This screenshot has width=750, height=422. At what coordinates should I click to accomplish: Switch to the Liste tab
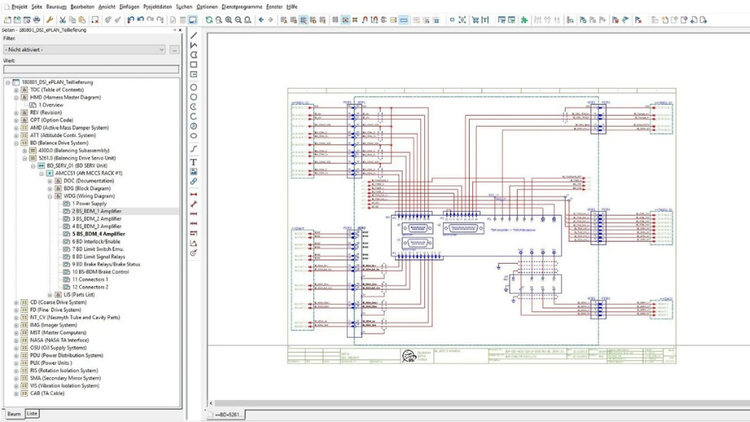32,412
